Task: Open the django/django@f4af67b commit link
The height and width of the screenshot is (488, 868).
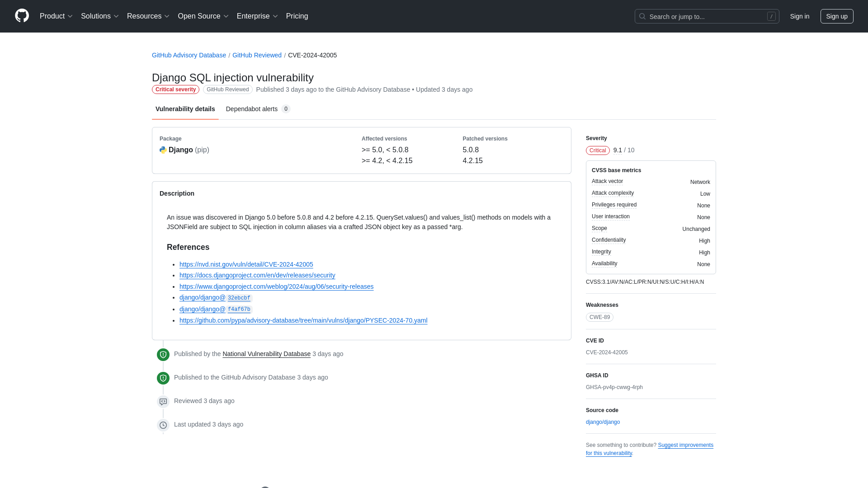Action: click(215, 309)
